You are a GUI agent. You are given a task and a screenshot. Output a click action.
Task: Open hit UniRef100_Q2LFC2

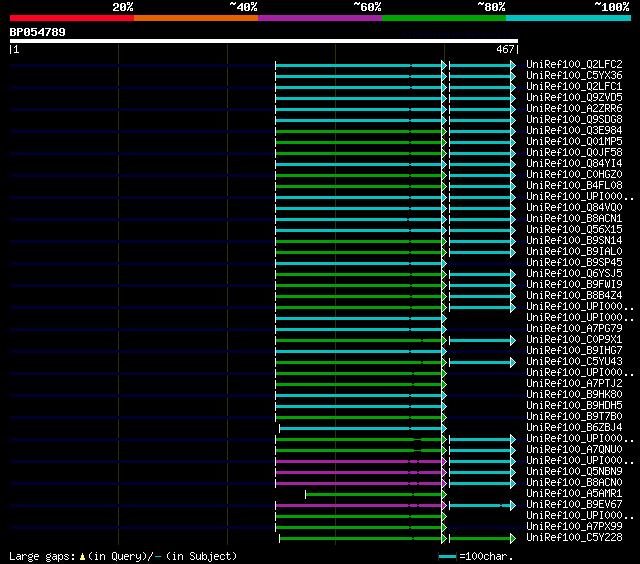tap(574, 64)
